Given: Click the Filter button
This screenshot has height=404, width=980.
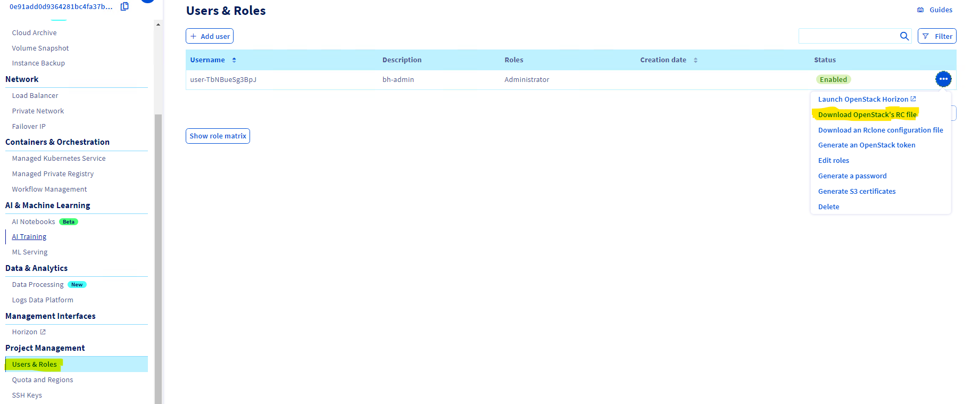Looking at the screenshot, I should coord(937,36).
